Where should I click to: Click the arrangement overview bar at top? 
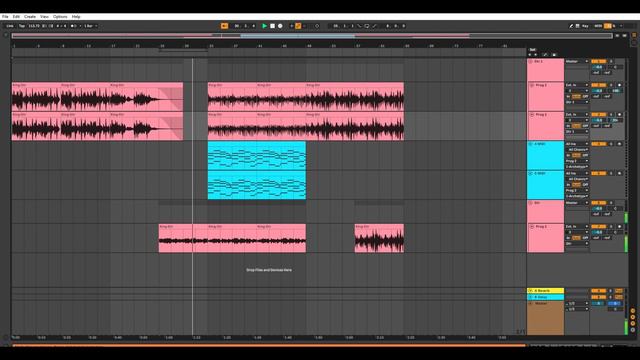(x=312, y=36)
